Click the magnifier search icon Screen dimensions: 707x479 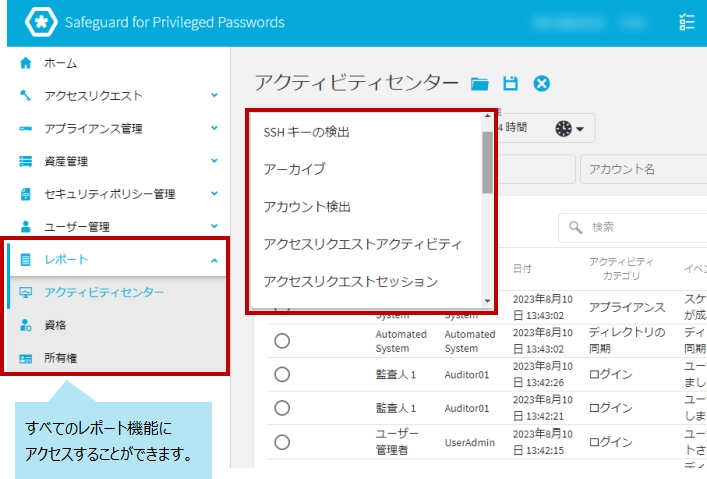coord(575,227)
